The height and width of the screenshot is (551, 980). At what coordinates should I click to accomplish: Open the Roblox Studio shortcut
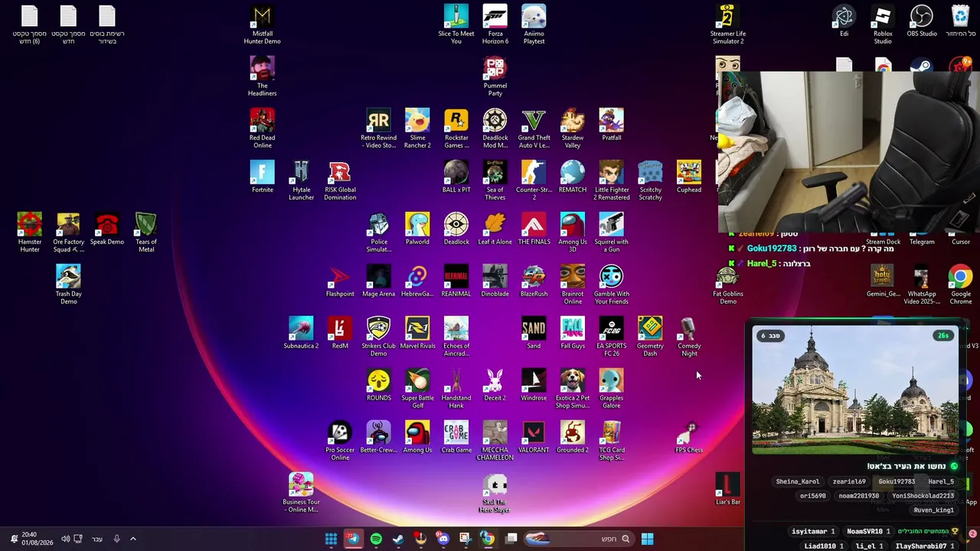[x=883, y=25]
